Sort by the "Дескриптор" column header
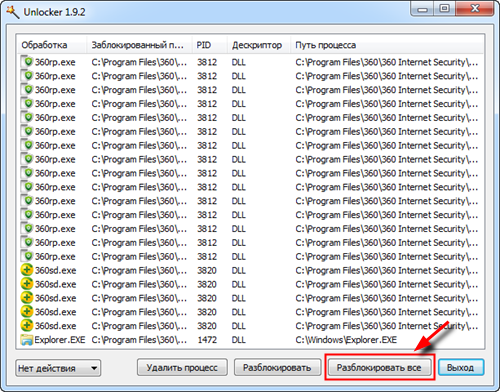 (x=259, y=45)
